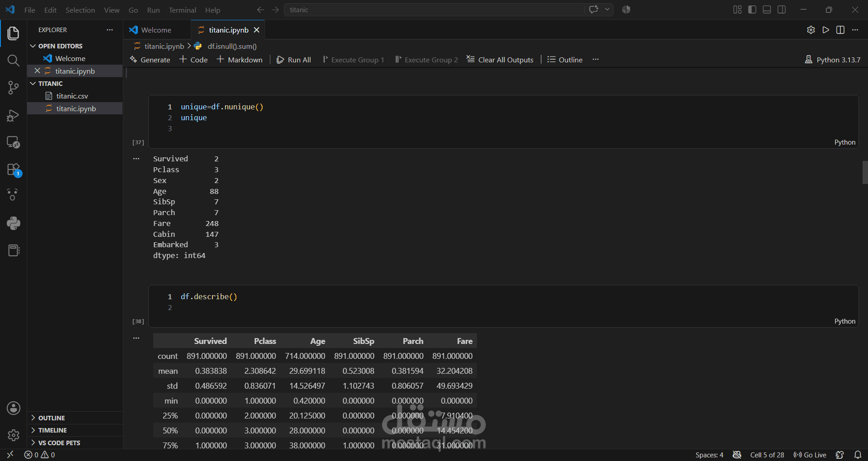Open Copilot chat icon in title bar

coord(594,9)
